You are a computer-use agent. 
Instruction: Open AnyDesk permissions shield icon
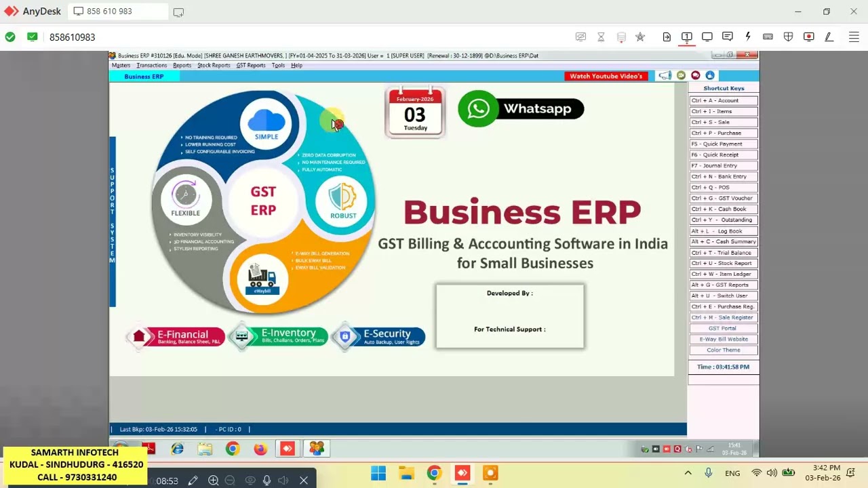(788, 37)
